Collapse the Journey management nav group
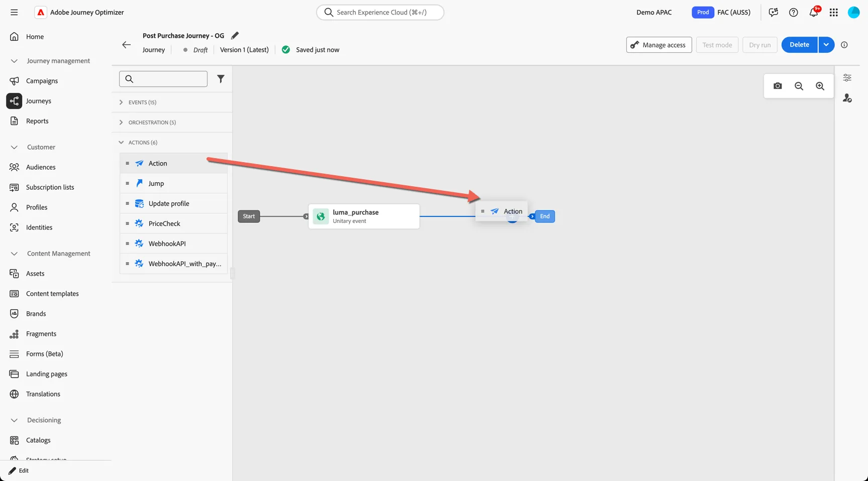The image size is (868, 481). (x=14, y=61)
